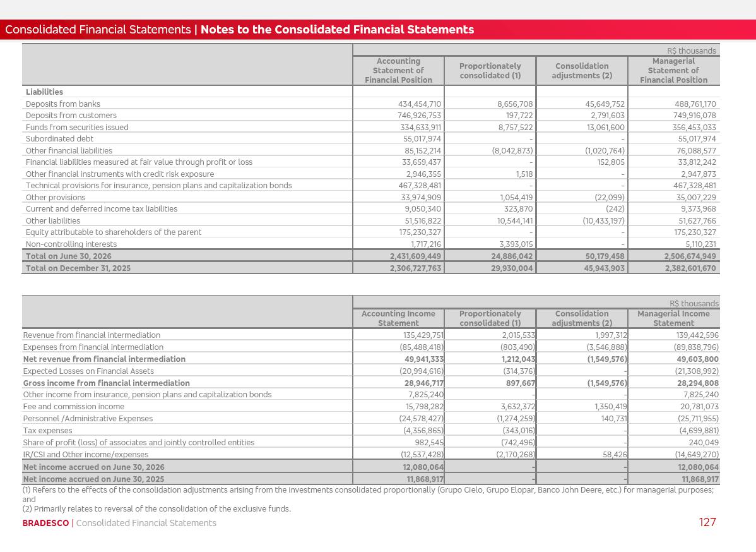Select the Fee and commission income label
The width and height of the screenshot is (756, 552).
[74, 406]
